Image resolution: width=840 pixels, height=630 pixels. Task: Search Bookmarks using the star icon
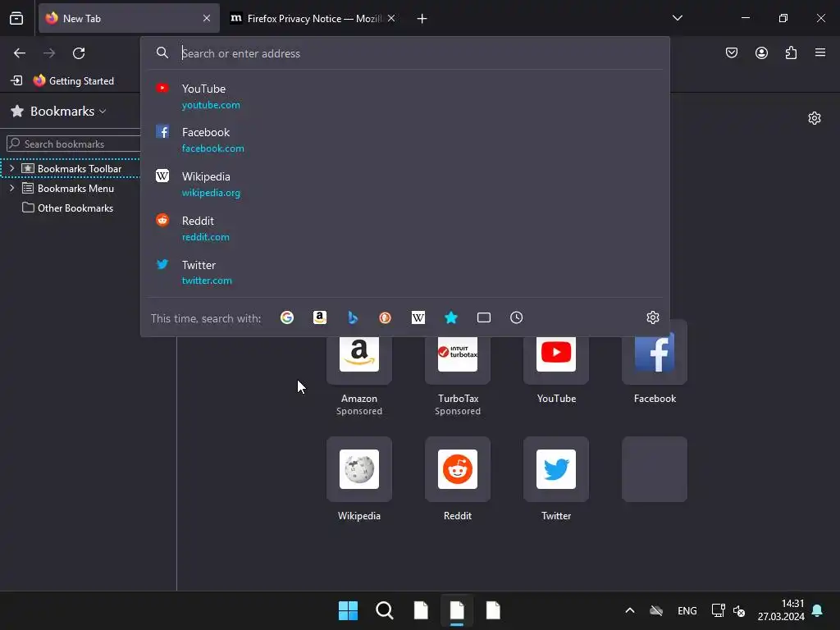(451, 317)
